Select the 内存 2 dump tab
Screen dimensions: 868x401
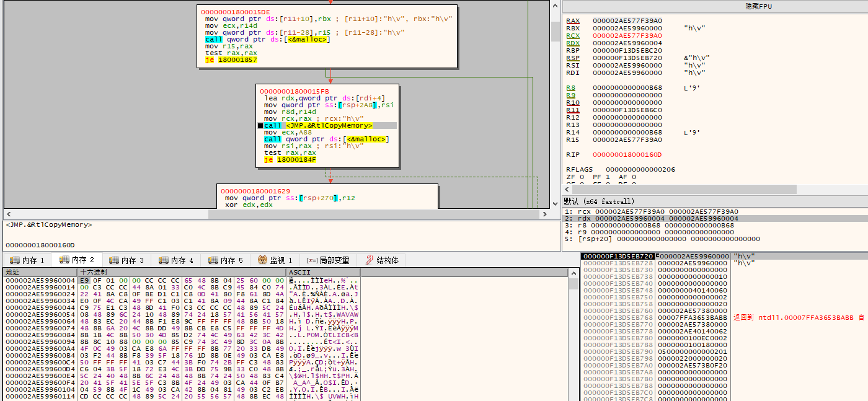(77, 260)
